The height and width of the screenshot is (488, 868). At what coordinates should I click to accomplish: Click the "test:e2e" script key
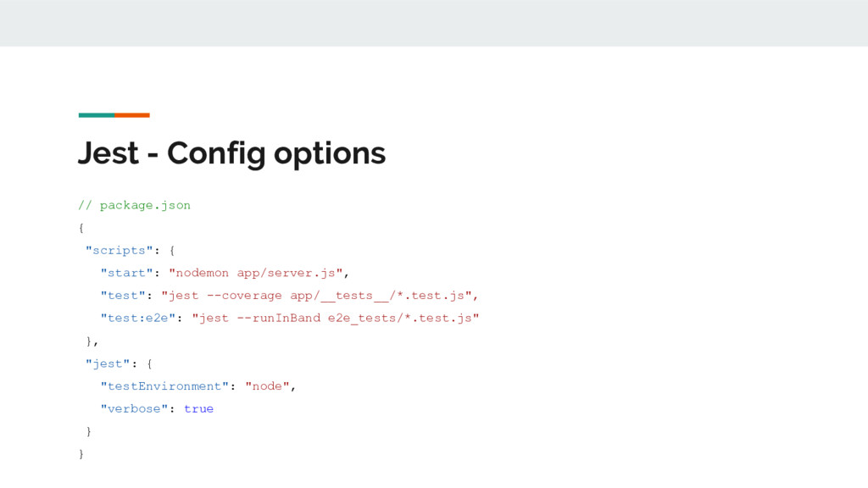138,319
